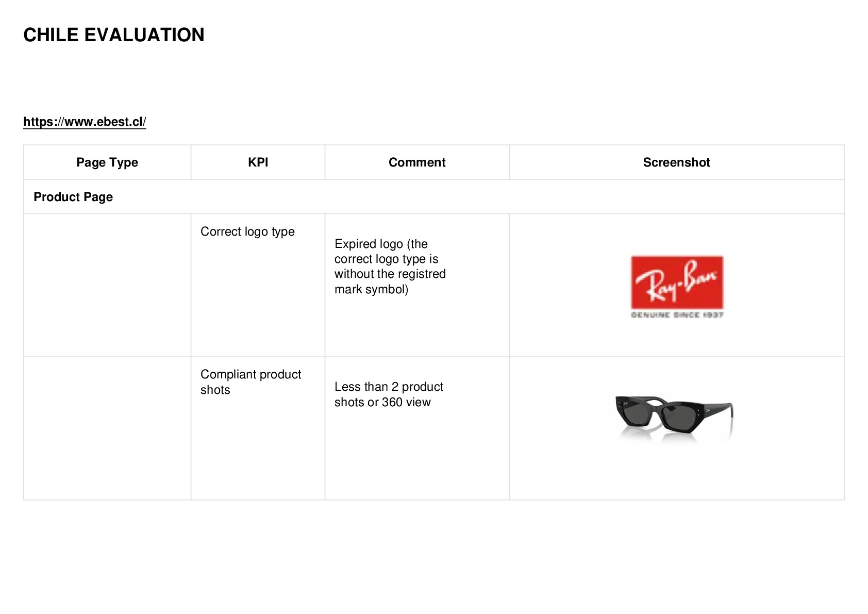This screenshot has height=614, width=868.
Task: Click the Compliant product shots KPI cell
Action: click(258, 428)
